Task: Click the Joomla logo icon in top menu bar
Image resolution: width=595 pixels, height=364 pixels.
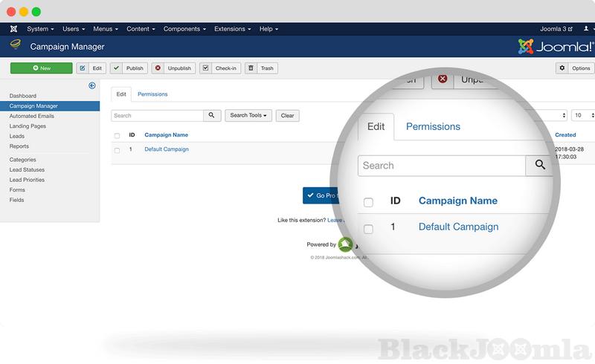Action: coord(13,29)
